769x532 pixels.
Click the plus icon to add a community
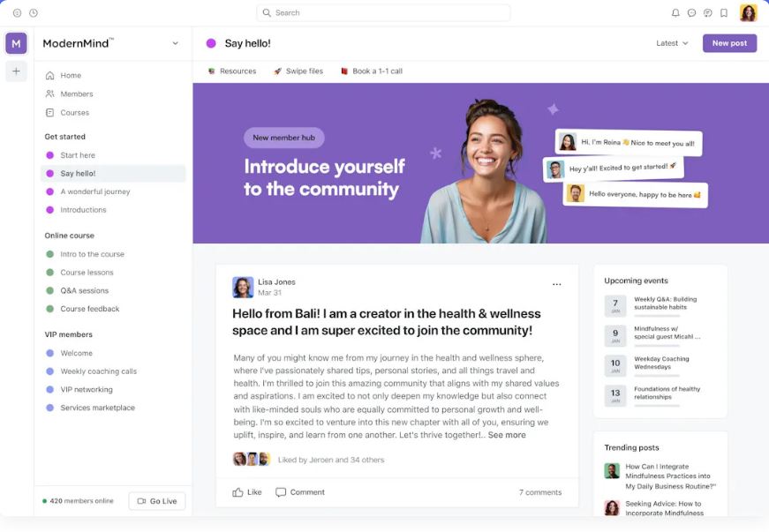pos(16,71)
